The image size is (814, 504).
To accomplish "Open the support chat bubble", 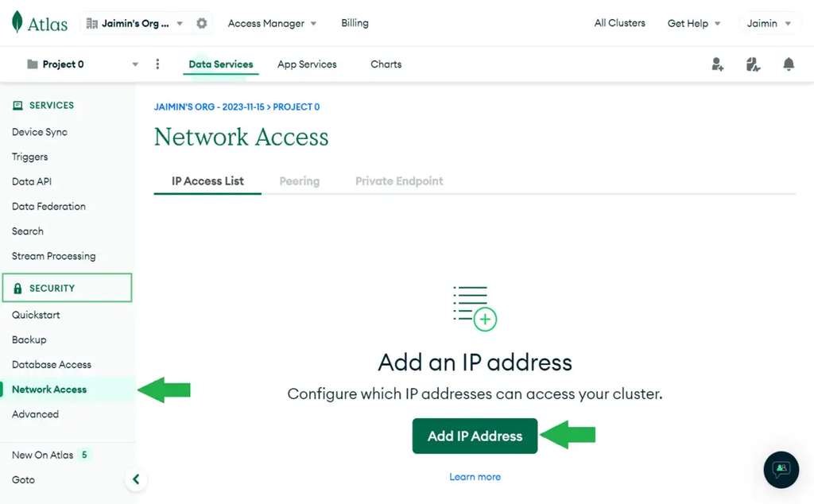I will [781, 470].
